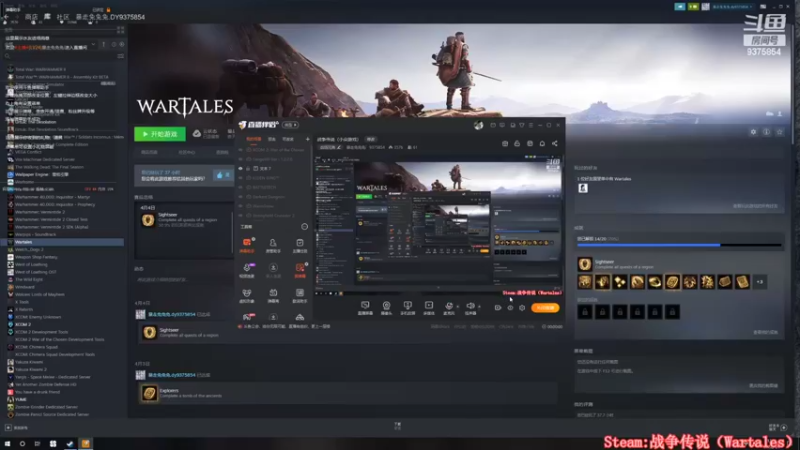The width and height of the screenshot is (800, 450).
Task: Click the microphone icon in streaming toolbar
Action: pos(448,306)
